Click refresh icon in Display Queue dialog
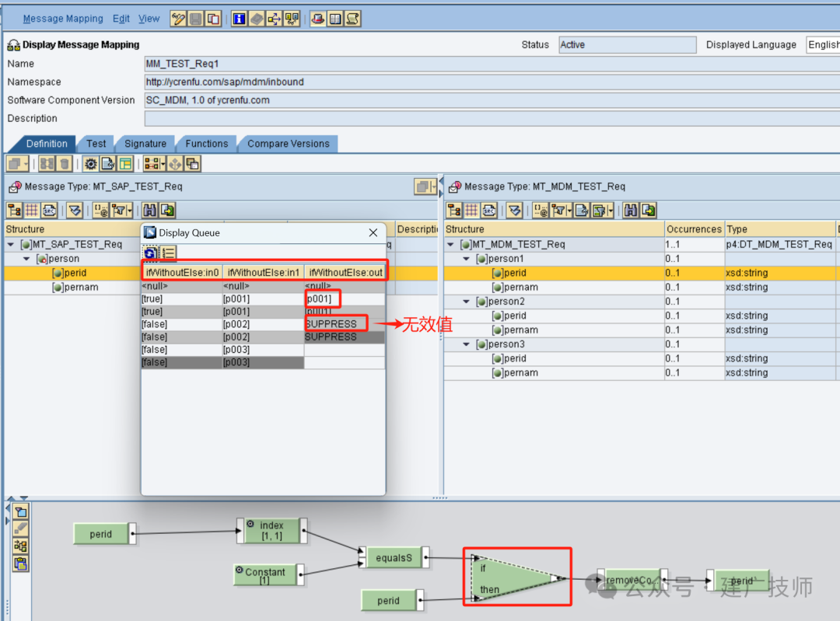Screen dimensions: 840x621 pos(151,253)
